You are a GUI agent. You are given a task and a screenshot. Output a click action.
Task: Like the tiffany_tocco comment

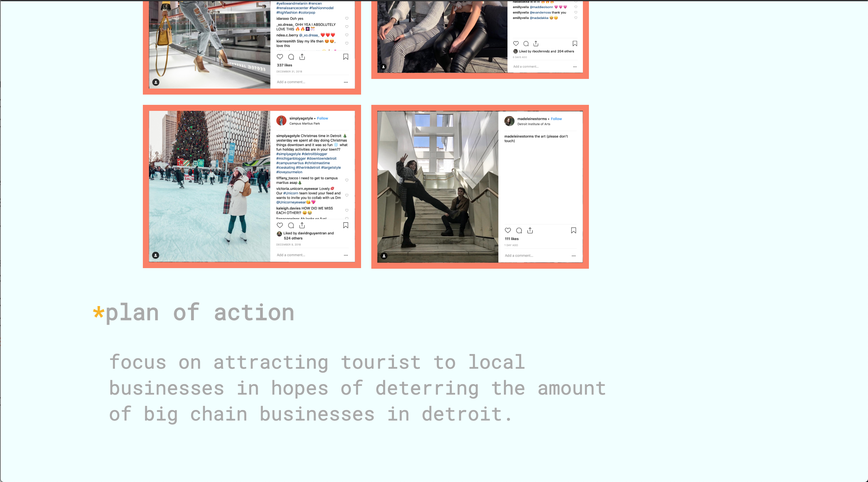pyautogui.click(x=347, y=180)
